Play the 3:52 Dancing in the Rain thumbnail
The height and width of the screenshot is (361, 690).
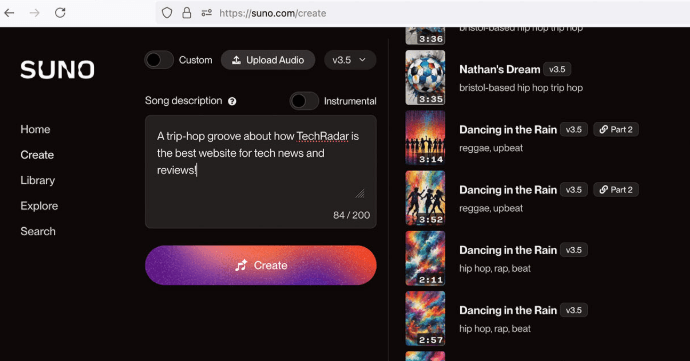point(425,198)
